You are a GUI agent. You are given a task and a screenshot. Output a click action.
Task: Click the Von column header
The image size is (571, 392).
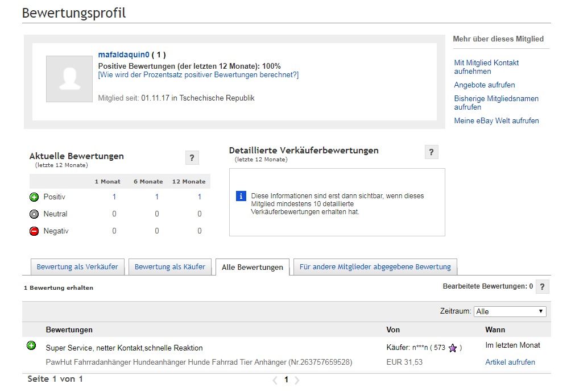(x=393, y=330)
